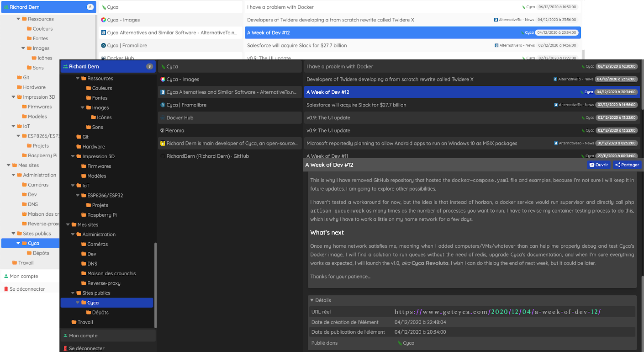Select A Week of Dev #12 in light window
644x352 pixels.
pos(413,33)
